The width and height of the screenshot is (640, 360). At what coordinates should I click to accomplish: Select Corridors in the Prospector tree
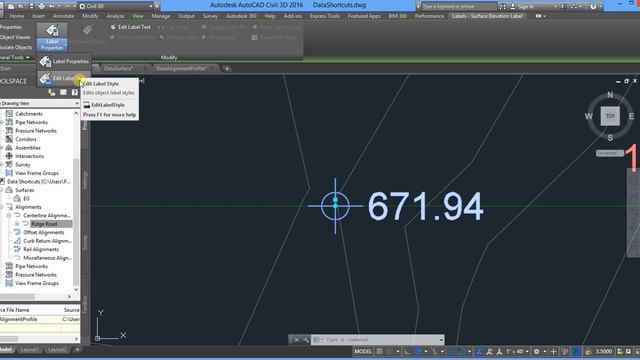pos(26,139)
